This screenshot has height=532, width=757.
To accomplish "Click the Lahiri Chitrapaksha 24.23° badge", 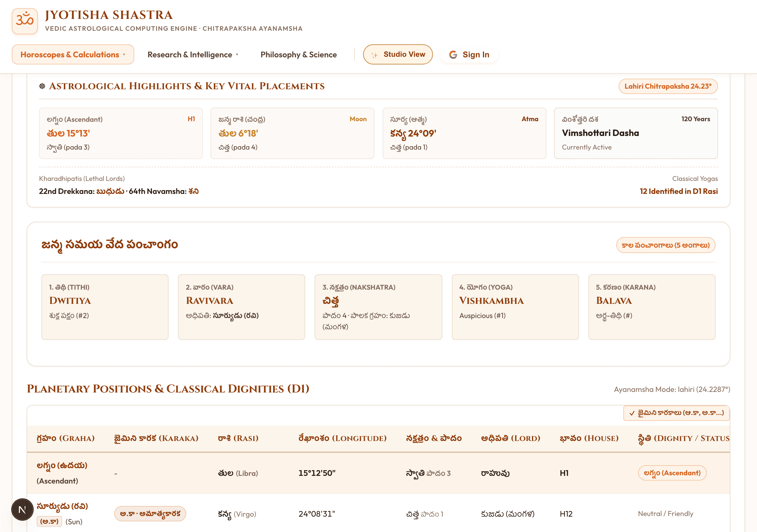I will coord(668,86).
